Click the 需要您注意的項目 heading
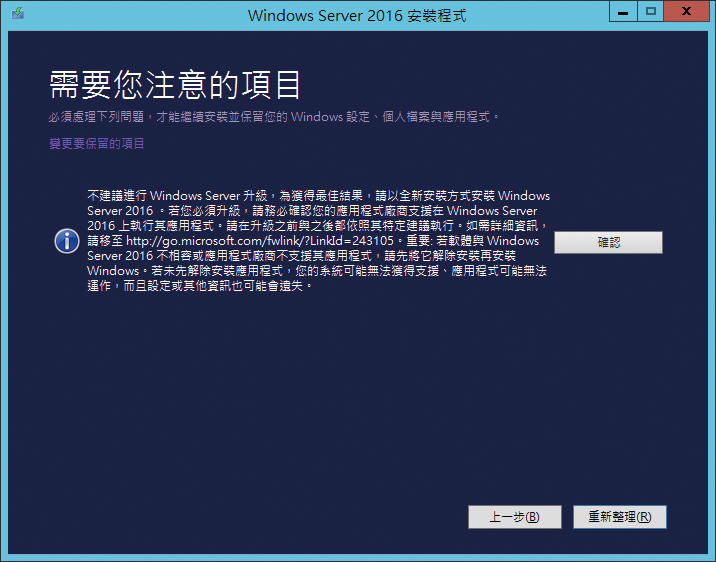The width and height of the screenshot is (716, 562). 175,85
